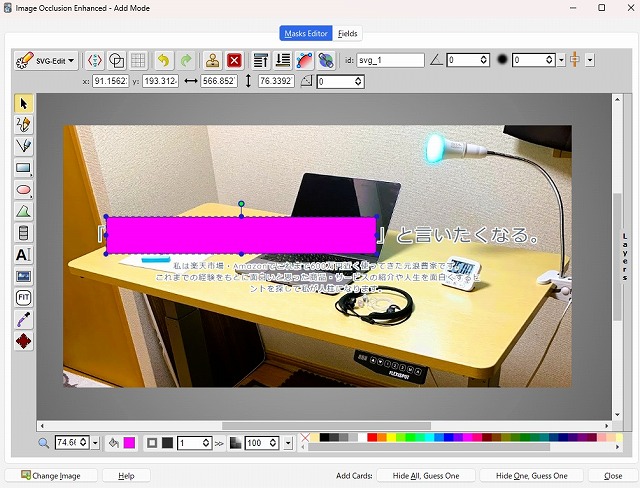
Task: Open the alignment options dropdown arrow
Action: tap(590, 60)
